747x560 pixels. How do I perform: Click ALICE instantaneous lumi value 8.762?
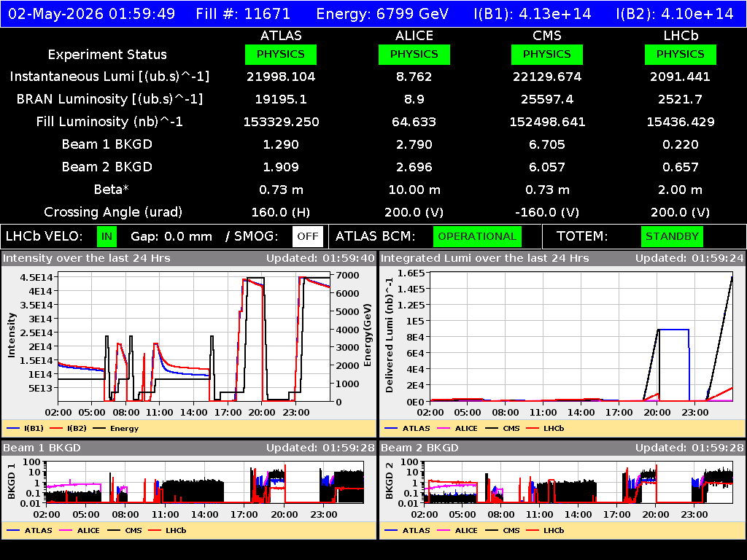coord(414,77)
